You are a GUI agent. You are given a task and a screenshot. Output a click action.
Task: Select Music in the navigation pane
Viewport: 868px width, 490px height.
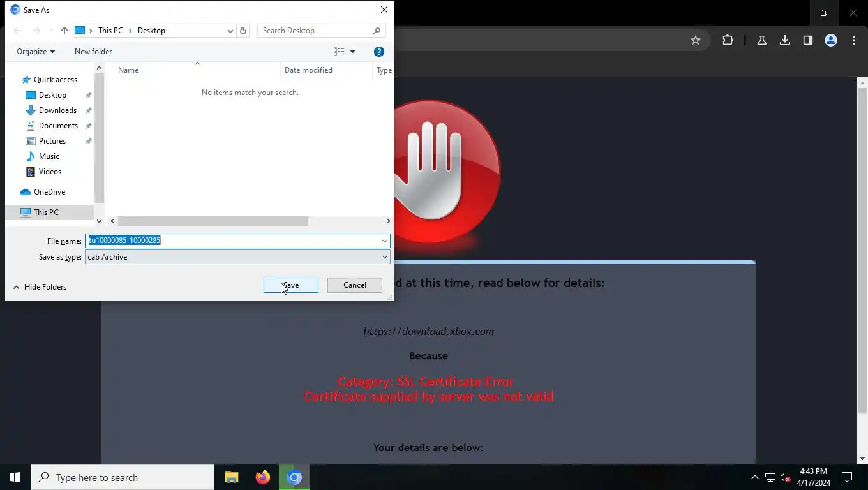coord(49,156)
